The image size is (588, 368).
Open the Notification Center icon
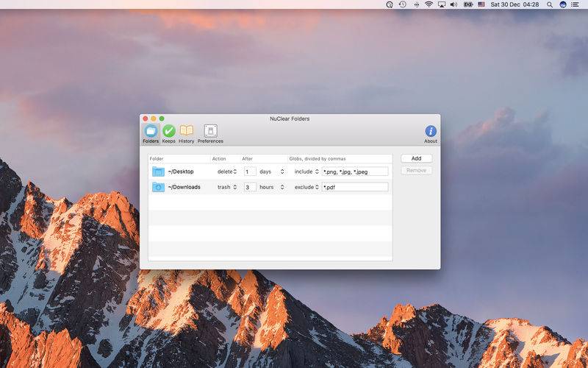(x=575, y=4)
